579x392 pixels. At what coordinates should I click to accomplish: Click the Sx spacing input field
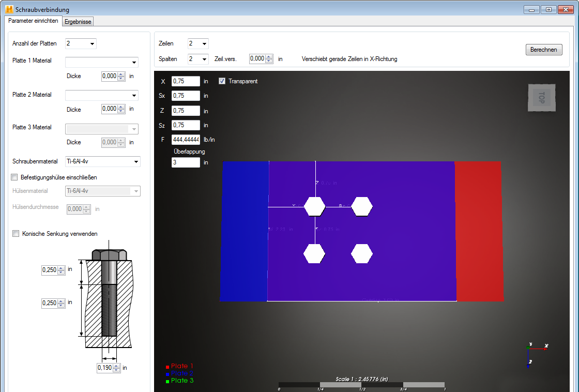[x=186, y=96]
